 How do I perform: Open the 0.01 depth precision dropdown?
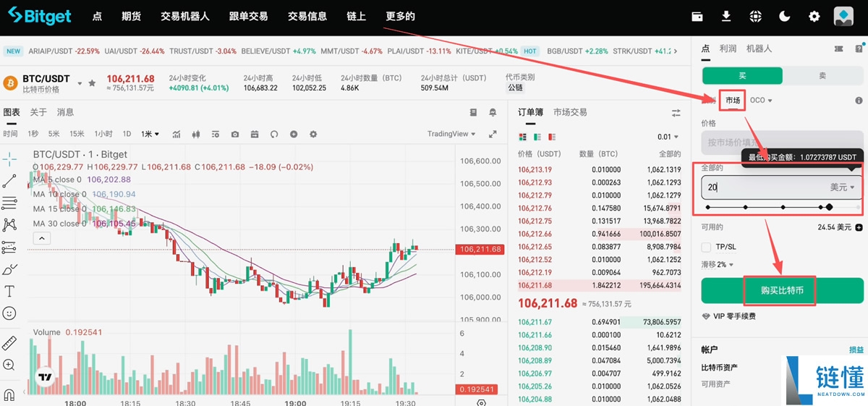click(668, 137)
